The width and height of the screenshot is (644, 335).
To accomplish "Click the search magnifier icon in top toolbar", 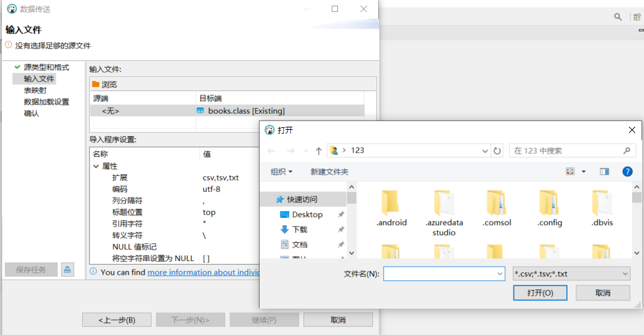I will tap(618, 17).
